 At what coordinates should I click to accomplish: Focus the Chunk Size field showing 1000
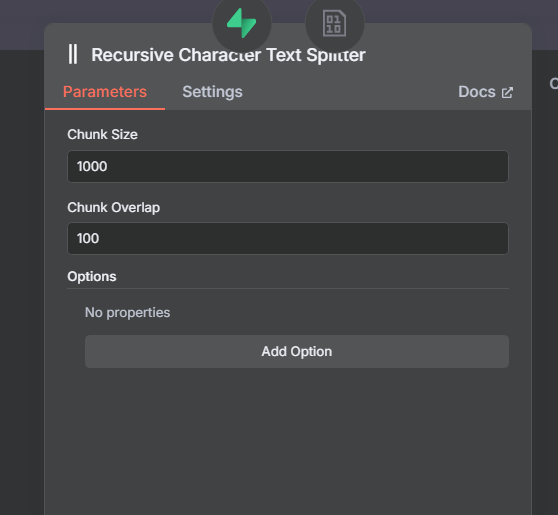coord(288,166)
